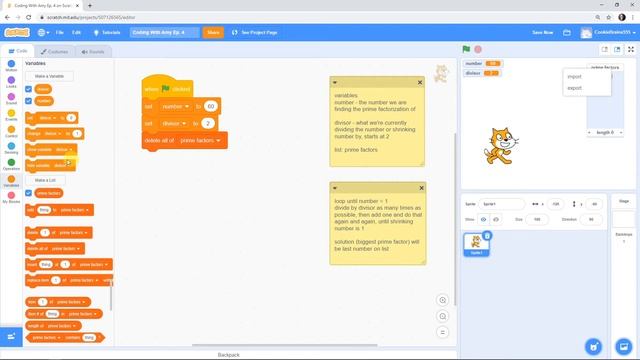Switch to large stage layout
The image size is (640, 360).
(x=617, y=49)
